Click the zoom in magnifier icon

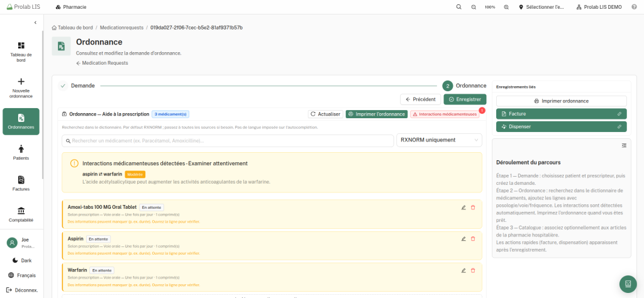[506, 7]
